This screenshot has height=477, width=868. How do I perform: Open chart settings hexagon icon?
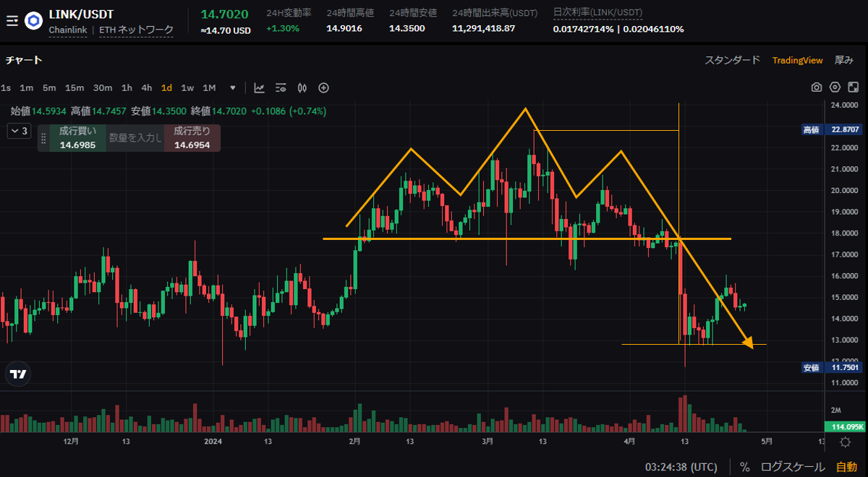[835, 87]
